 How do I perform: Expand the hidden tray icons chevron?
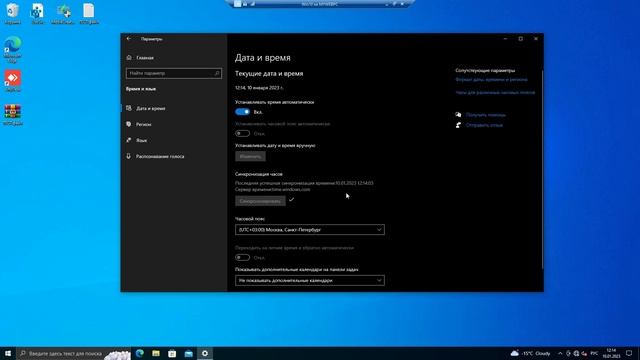pos(560,353)
